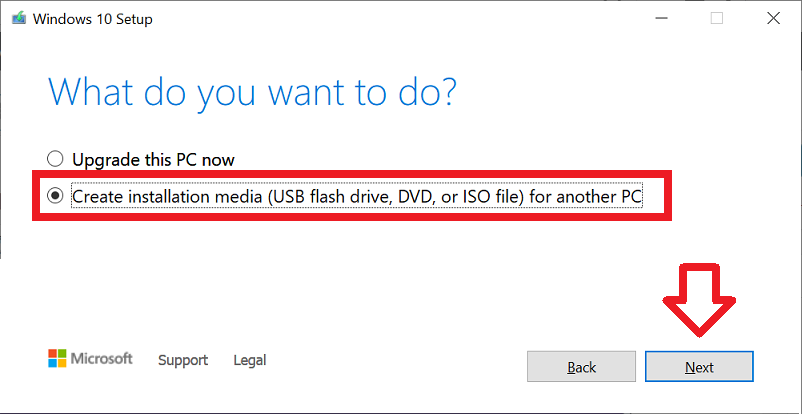
Task: Click the 'Windows 10 Setup' title text
Action: pos(93,19)
